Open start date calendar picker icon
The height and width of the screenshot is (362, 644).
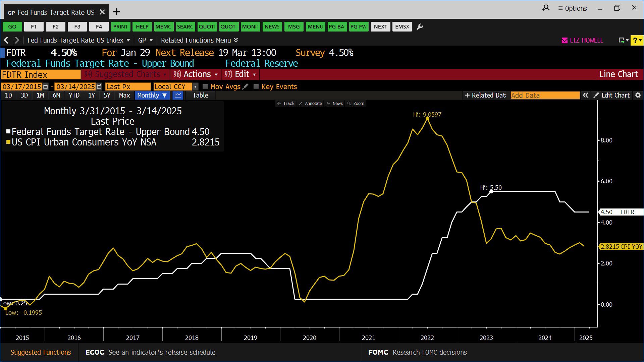(46, 86)
